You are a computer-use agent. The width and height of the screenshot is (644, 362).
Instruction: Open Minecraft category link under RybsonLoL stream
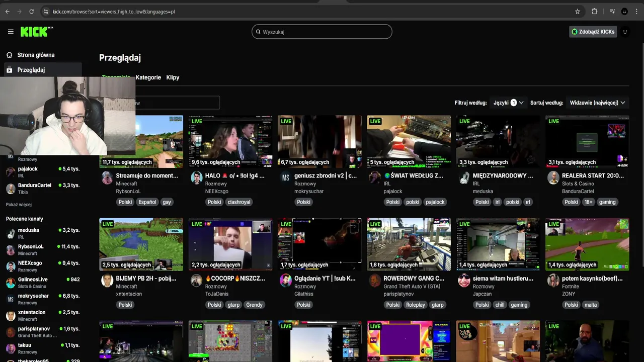(126, 184)
